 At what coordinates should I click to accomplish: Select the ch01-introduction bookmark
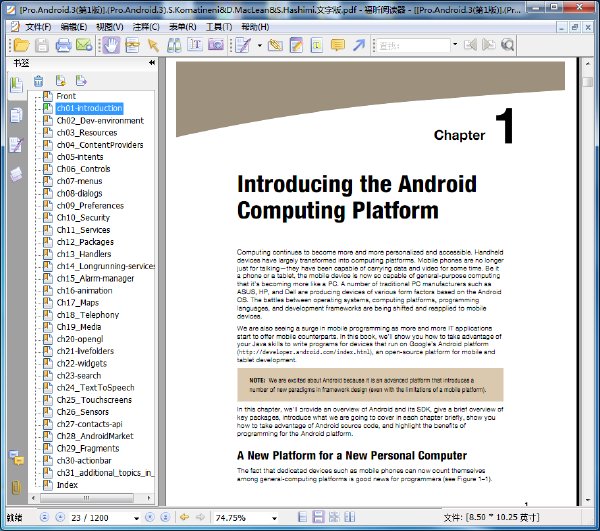(89, 108)
